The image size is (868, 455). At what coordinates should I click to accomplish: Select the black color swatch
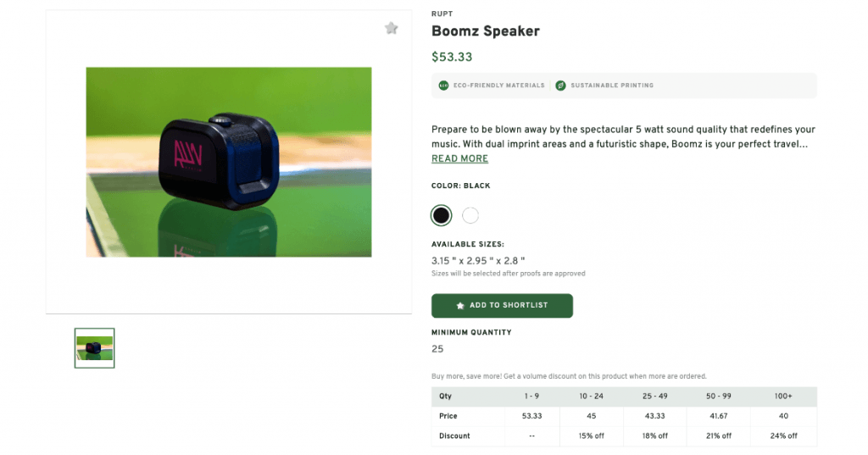[x=441, y=215]
